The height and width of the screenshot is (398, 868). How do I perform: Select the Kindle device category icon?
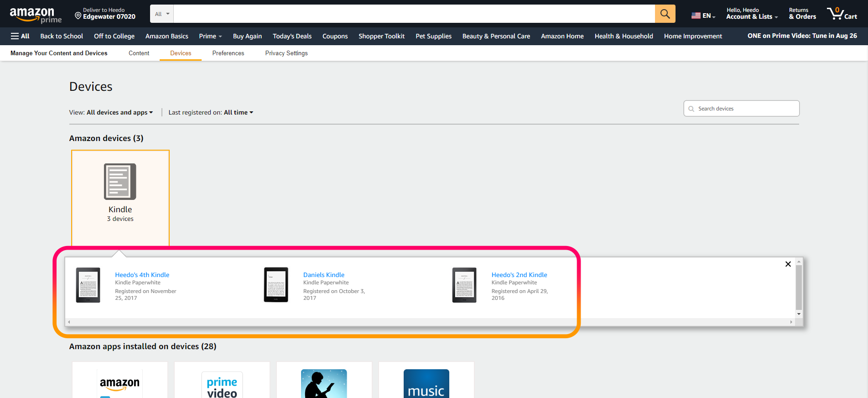tap(120, 182)
